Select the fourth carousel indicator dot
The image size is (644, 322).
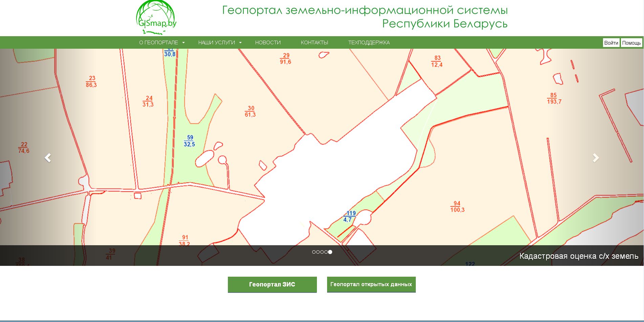(x=326, y=252)
